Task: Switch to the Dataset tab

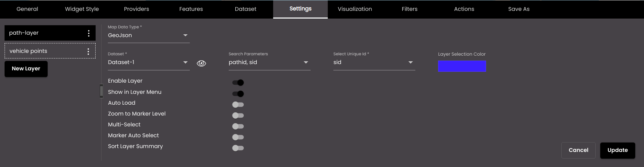Action: [246, 9]
